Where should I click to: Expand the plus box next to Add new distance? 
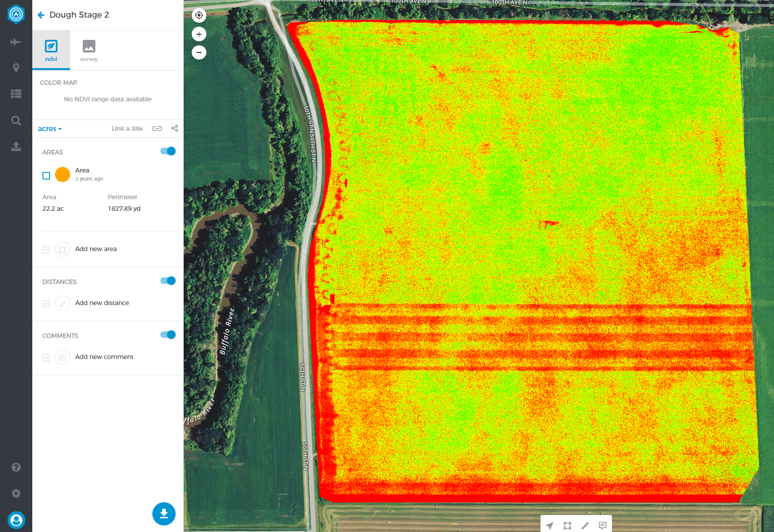(46, 304)
